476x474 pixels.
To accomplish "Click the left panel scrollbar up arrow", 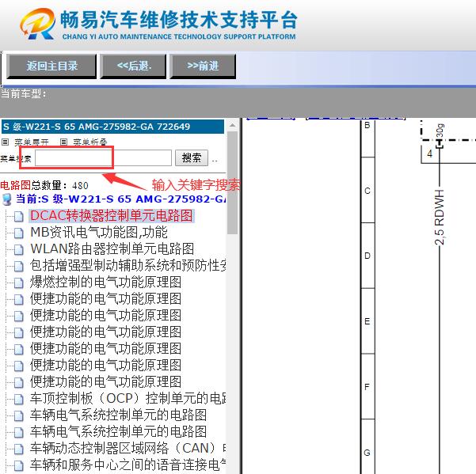I will [x=233, y=125].
